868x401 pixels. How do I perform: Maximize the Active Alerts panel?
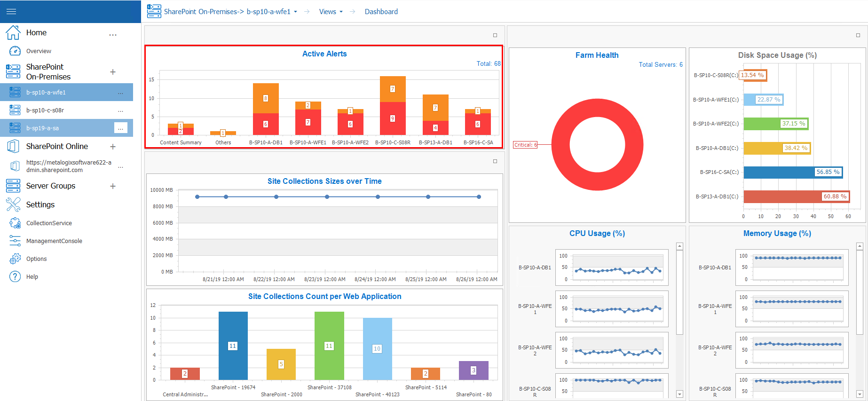pos(495,35)
